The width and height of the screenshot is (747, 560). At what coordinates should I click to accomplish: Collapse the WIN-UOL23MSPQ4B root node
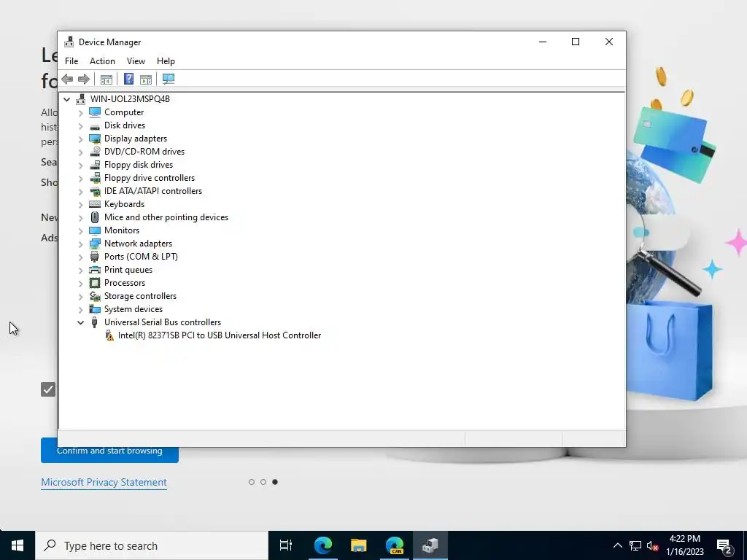pos(66,99)
